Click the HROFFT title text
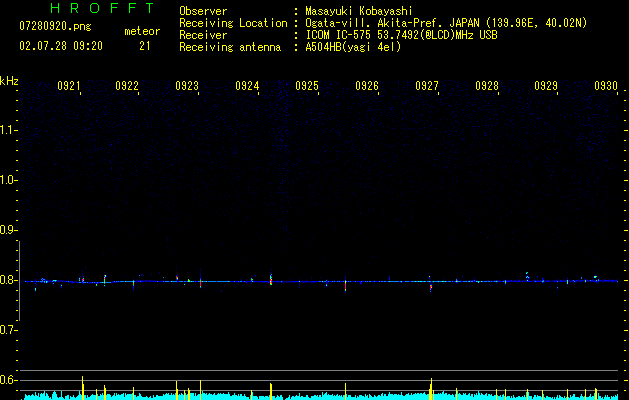The width and height of the screenshot is (629, 400). [103, 8]
